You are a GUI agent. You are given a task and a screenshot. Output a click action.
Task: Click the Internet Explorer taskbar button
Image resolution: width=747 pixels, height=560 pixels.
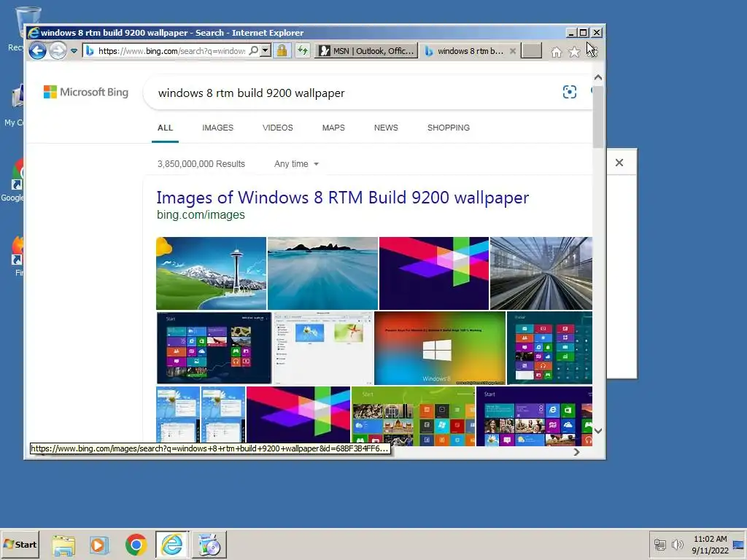172,545
